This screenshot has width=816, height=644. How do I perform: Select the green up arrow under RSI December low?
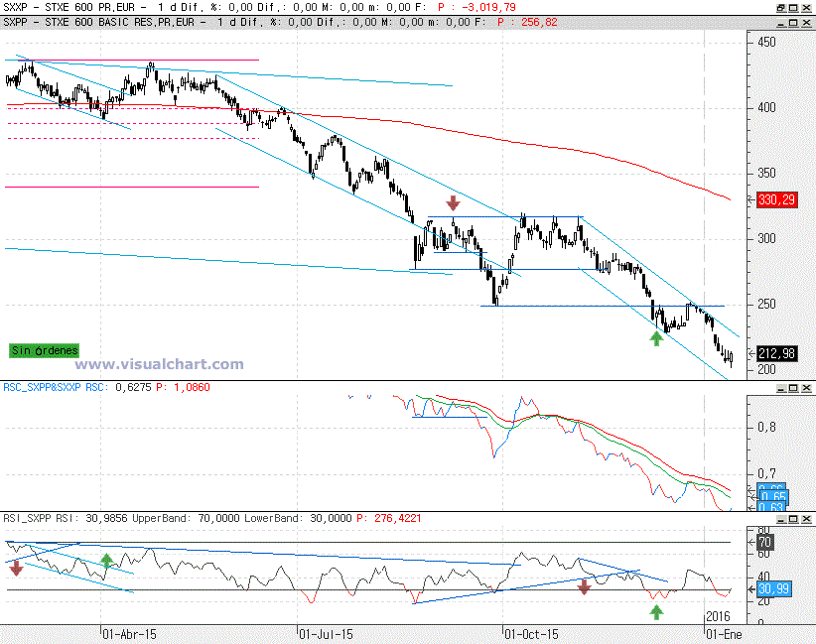tap(657, 612)
